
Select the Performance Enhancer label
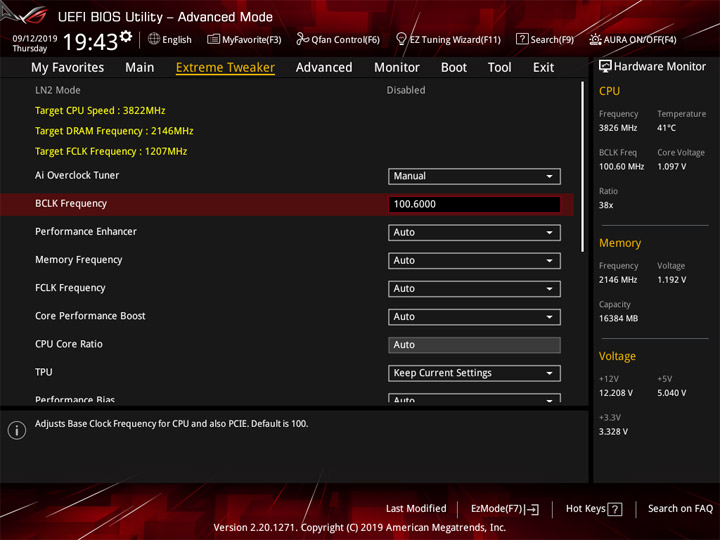pos(86,231)
